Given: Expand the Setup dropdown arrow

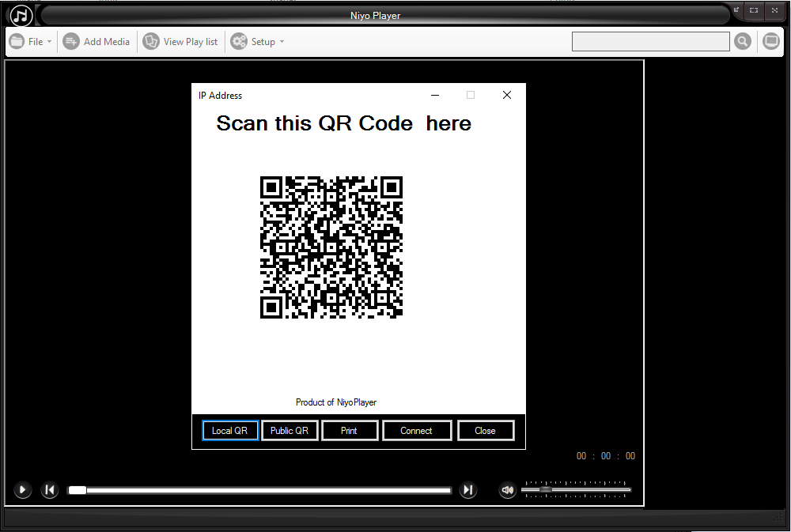Looking at the screenshot, I should click(x=282, y=41).
